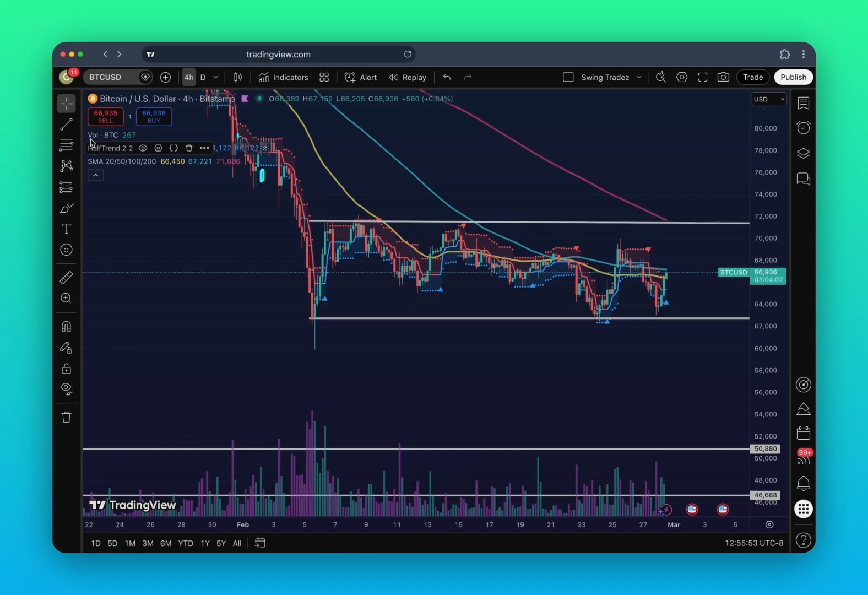Toggle HalfTrend indicator visibility eye
The width and height of the screenshot is (868, 595).
click(x=143, y=148)
